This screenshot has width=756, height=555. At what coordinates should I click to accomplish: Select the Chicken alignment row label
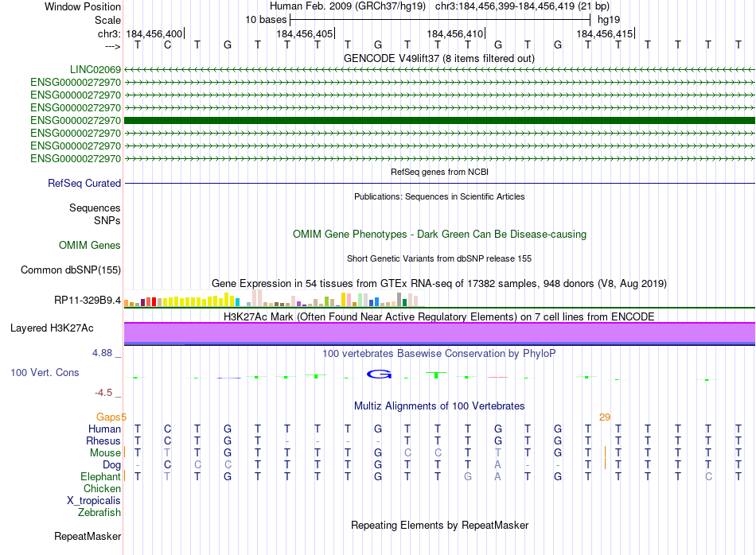tap(102, 488)
